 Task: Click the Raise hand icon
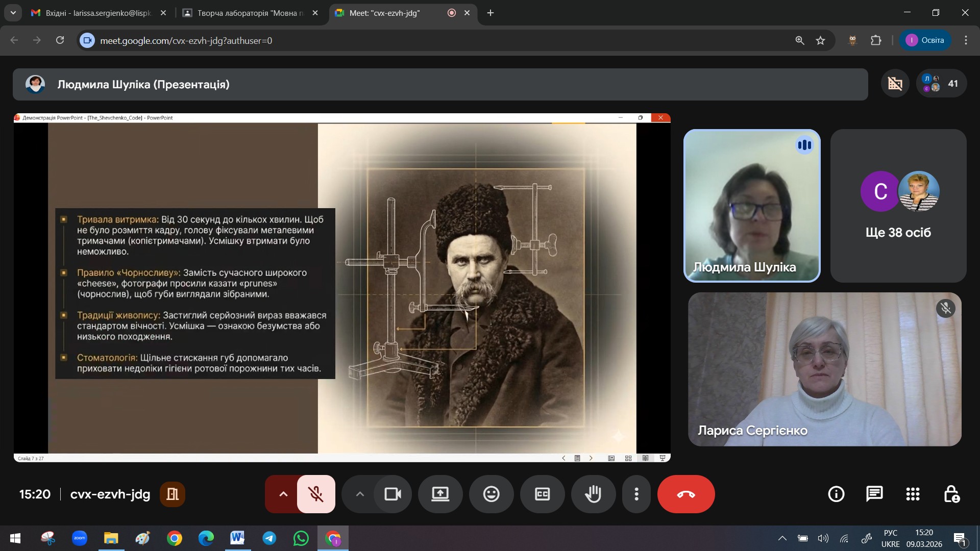(x=593, y=494)
